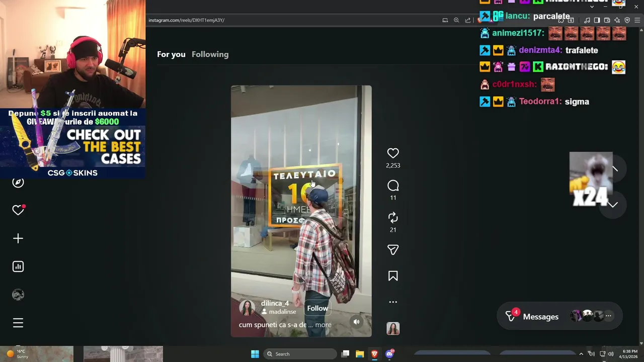This screenshot has height=362, width=644.
Task: Open the hamburger More menu in sidebar
Action: pos(18,323)
